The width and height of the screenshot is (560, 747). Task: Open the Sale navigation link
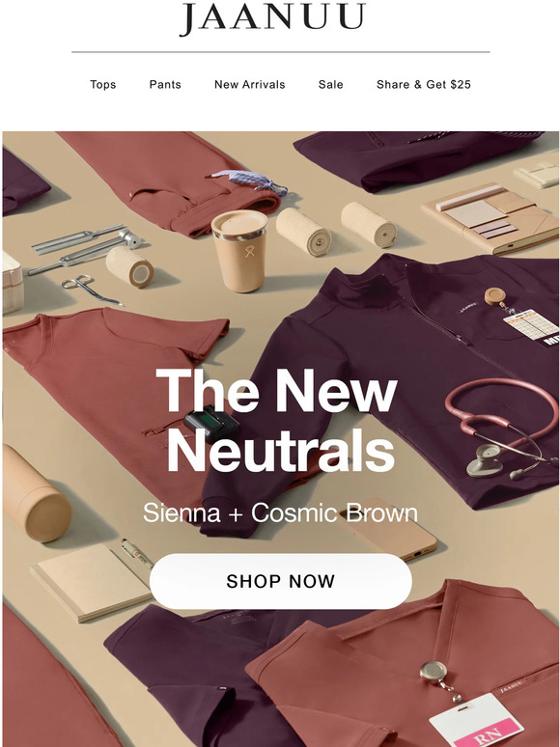[331, 84]
